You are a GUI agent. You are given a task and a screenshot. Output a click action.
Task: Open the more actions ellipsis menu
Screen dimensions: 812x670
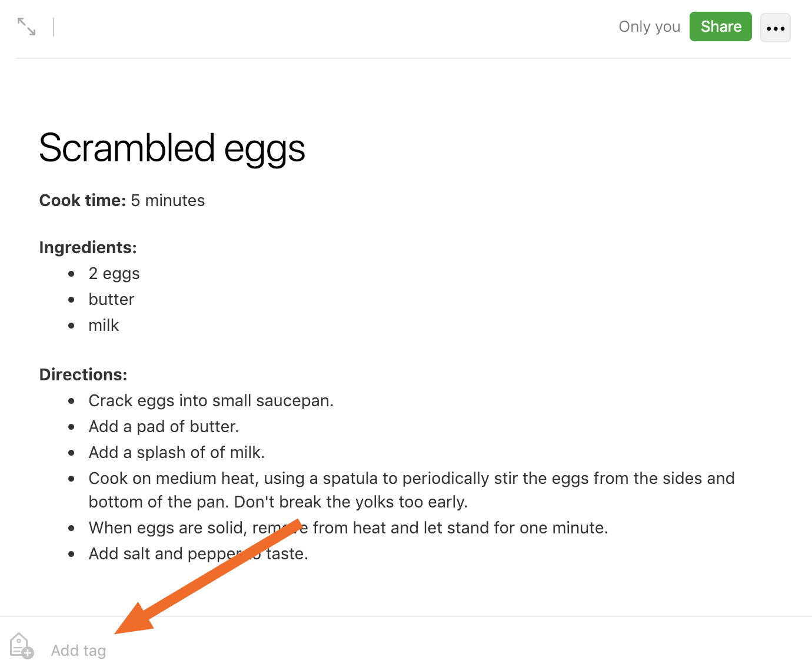[776, 28]
